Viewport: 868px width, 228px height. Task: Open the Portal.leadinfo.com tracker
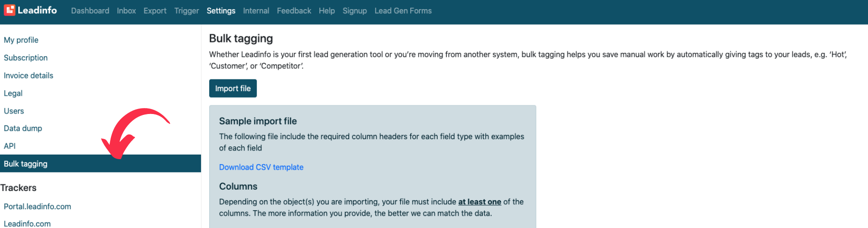37,207
